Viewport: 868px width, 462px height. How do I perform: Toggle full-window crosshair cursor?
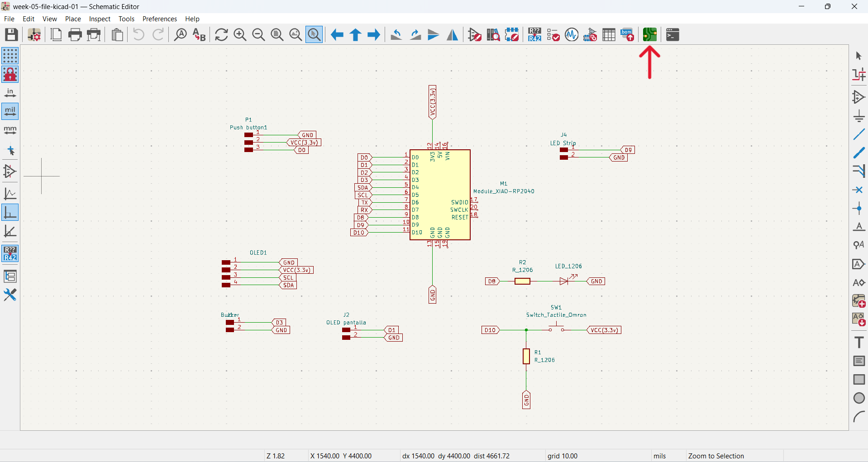tap(10, 151)
